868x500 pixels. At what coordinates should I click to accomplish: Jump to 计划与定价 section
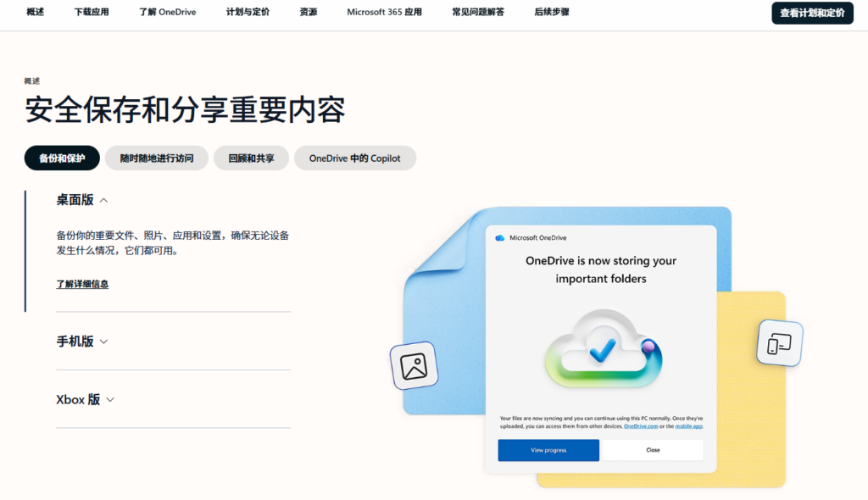pos(248,12)
